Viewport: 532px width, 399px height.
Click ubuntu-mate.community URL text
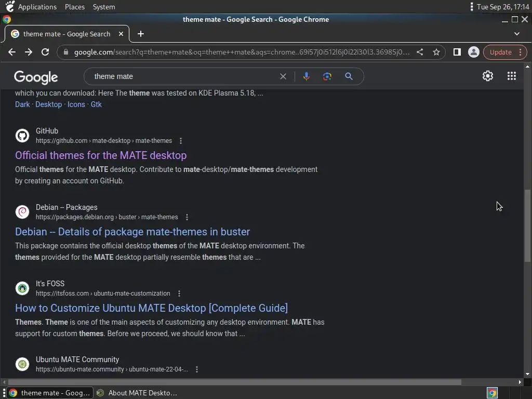tap(112, 369)
